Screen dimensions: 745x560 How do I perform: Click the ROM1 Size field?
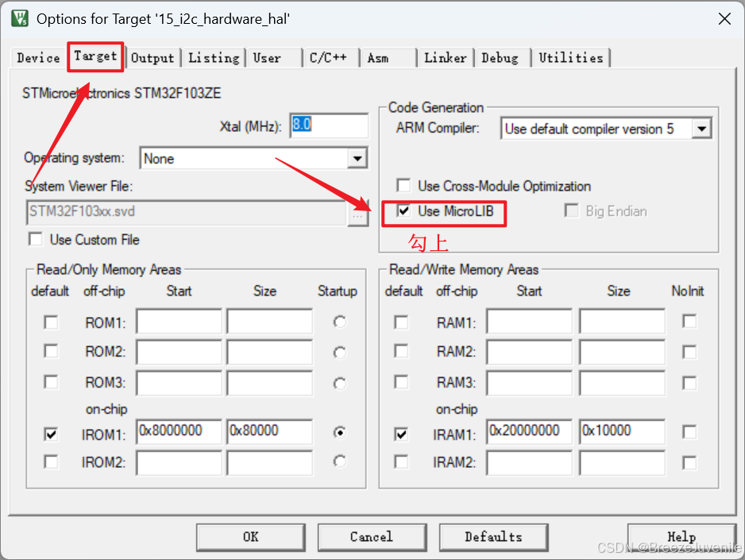tap(270, 322)
